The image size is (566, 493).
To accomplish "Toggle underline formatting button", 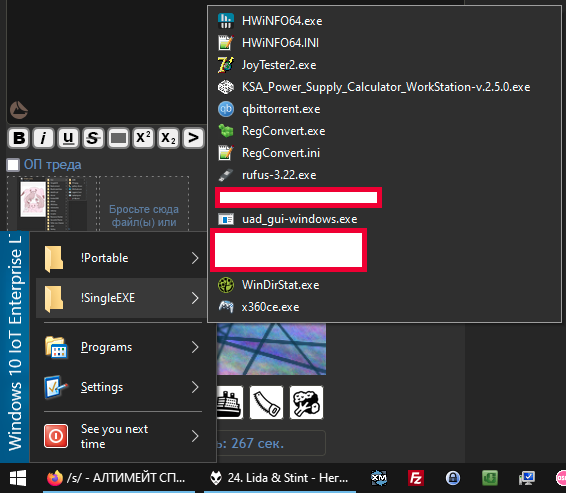I will pos(68,138).
